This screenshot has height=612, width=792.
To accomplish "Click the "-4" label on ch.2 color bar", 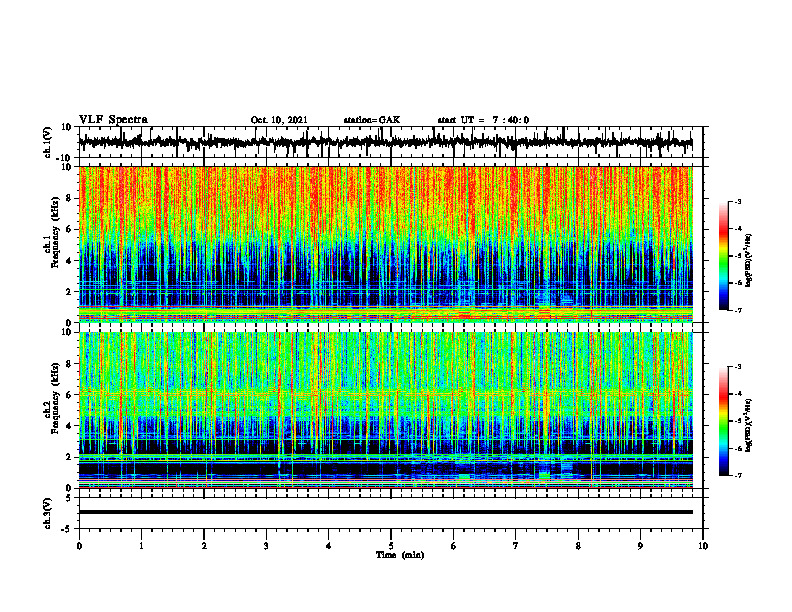I will pyautogui.click(x=737, y=394).
